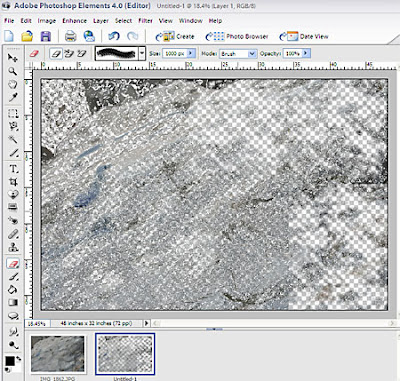
Task: Select the rock photo thumbnail in bin
Action: pyautogui.click(x=58, y=354)
